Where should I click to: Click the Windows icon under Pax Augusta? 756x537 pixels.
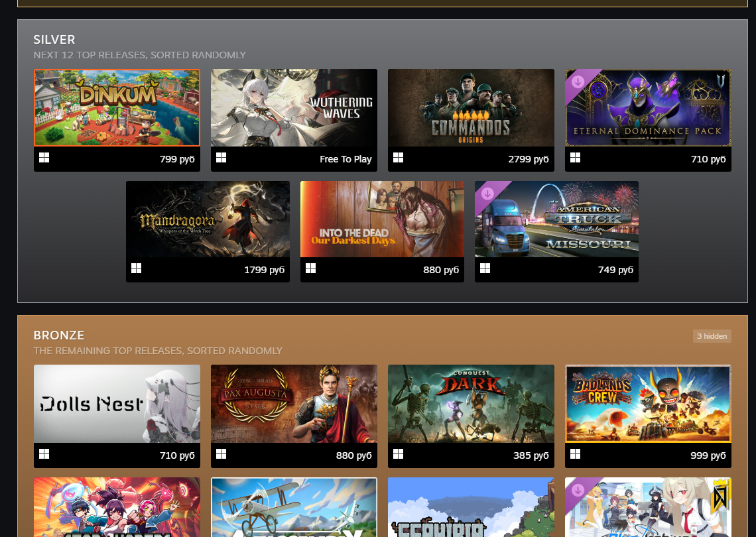tap(221, 453)
